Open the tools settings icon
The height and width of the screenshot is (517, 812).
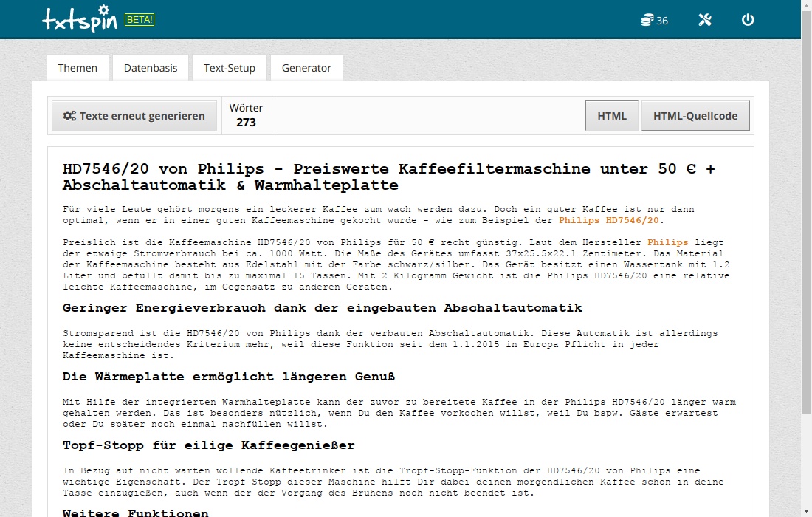click(705, 20)
